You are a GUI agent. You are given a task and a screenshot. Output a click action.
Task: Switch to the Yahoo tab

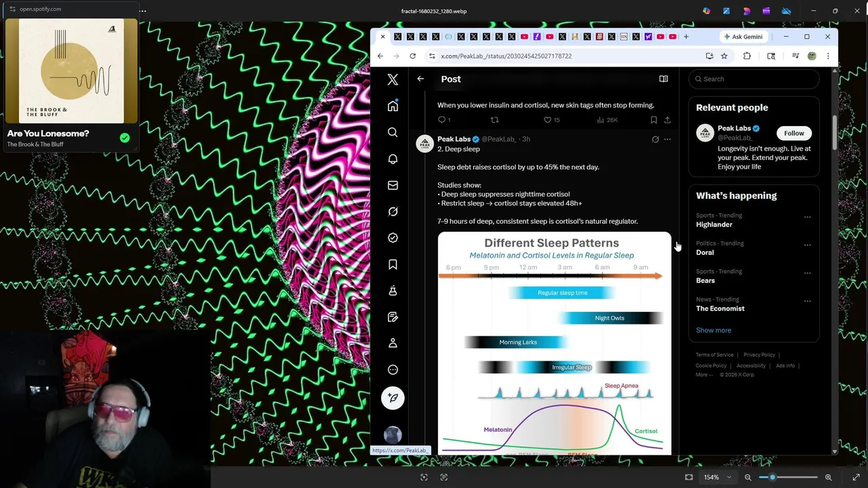click(648, 37)
